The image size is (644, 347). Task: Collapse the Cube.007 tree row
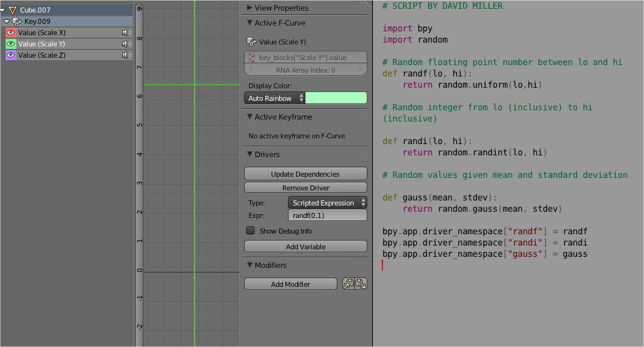pyautogui.click(x=3, y=10)
